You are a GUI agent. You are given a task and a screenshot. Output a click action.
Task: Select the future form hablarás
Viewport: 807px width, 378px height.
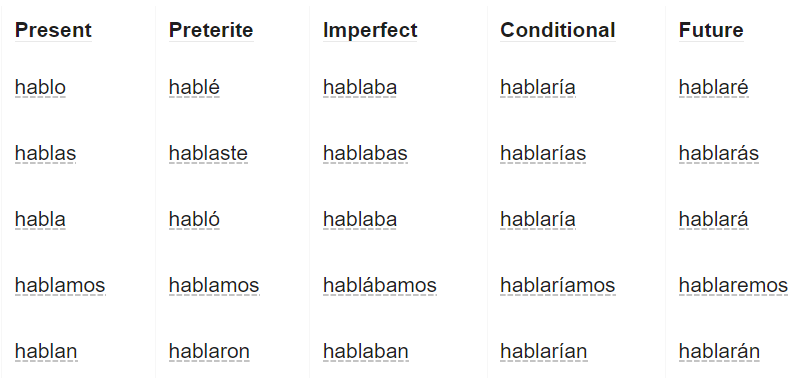718,153
